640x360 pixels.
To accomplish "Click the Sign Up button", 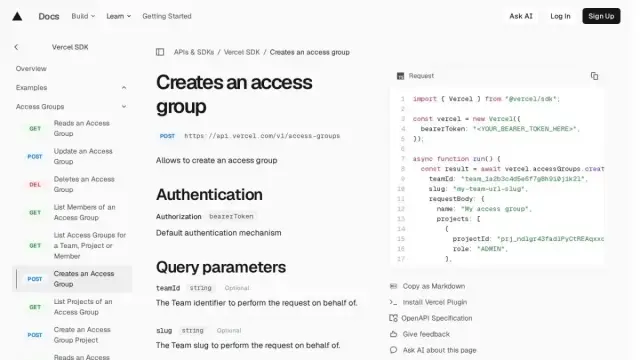I will click(601, 16).
